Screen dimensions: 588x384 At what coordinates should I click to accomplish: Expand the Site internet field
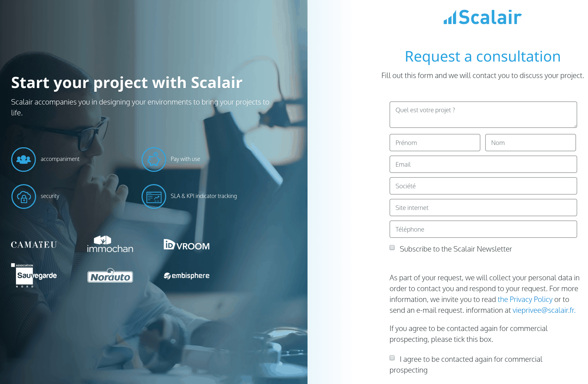pos(483,207)
